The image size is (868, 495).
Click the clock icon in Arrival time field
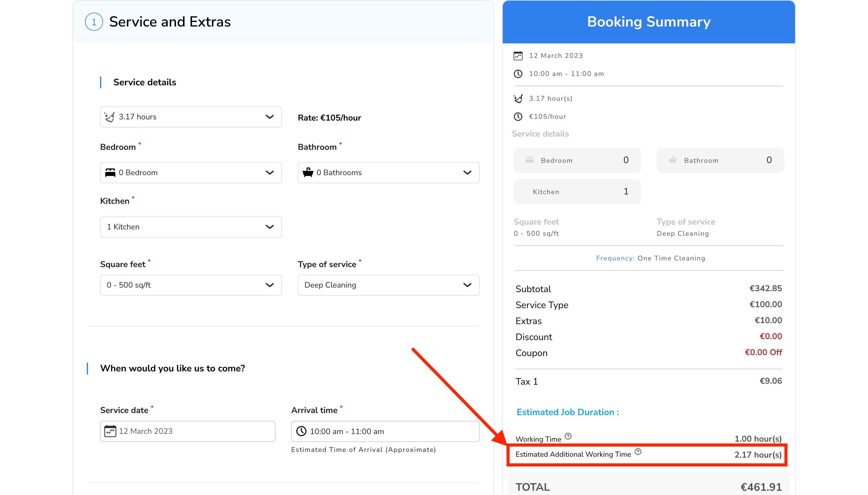[x=301, y=431]
